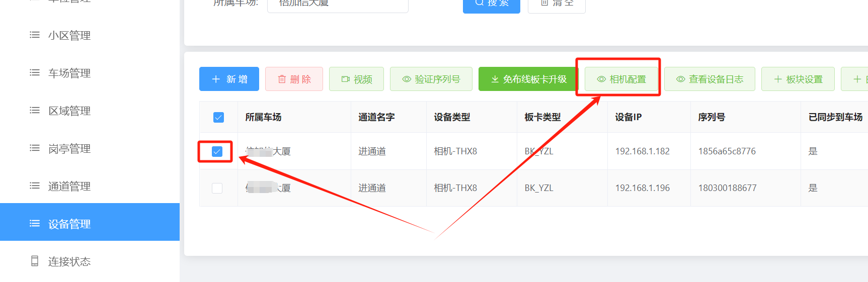Click the list icon beside 车场管理
This screenshot has height=282, width=868.
[35, 73]
